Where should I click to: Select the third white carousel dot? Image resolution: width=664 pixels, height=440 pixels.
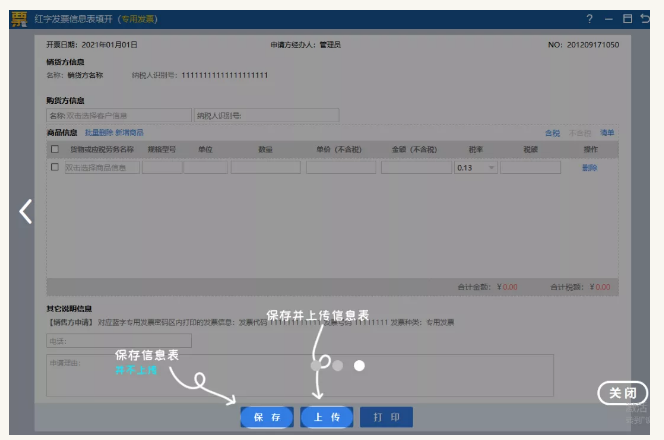(x=359, y=365)
